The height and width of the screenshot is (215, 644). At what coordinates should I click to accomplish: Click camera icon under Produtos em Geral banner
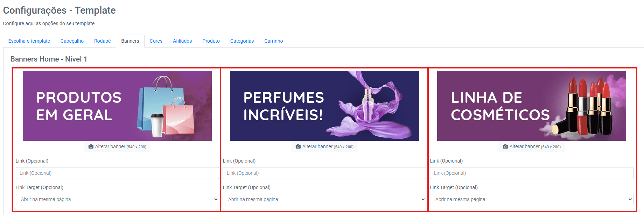pos(91,147)
